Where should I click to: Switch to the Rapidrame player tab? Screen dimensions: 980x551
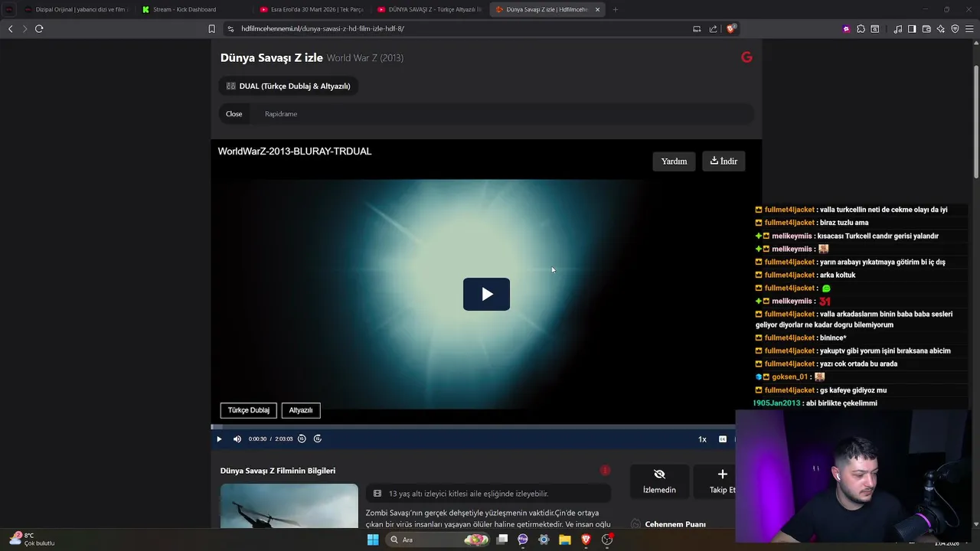pos(281,114)
